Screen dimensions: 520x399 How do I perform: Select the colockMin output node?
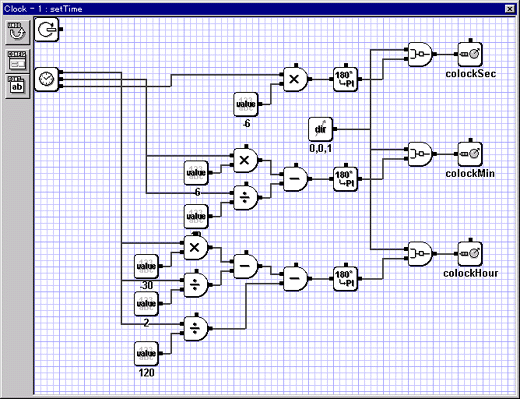(470, 154)
